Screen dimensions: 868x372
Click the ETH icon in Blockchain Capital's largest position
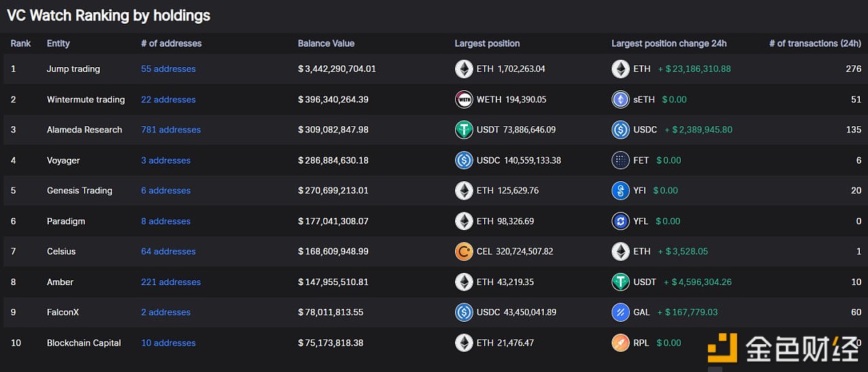point(464,343)
